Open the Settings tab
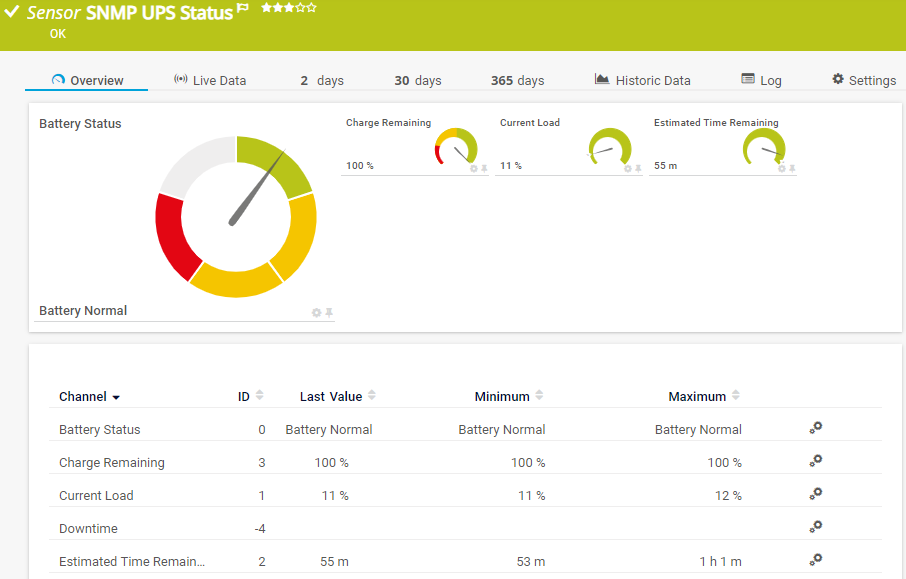This screenshot has height=579, width=906. point(864,80)
